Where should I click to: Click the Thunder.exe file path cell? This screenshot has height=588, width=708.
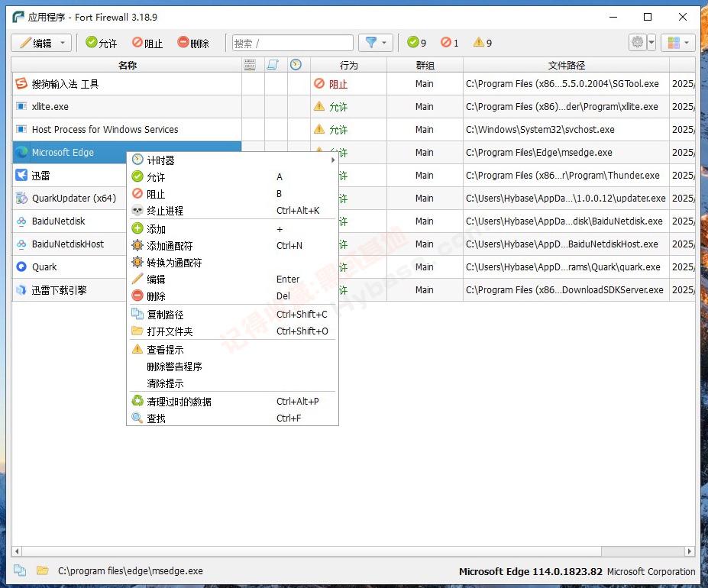coord(566,175)
